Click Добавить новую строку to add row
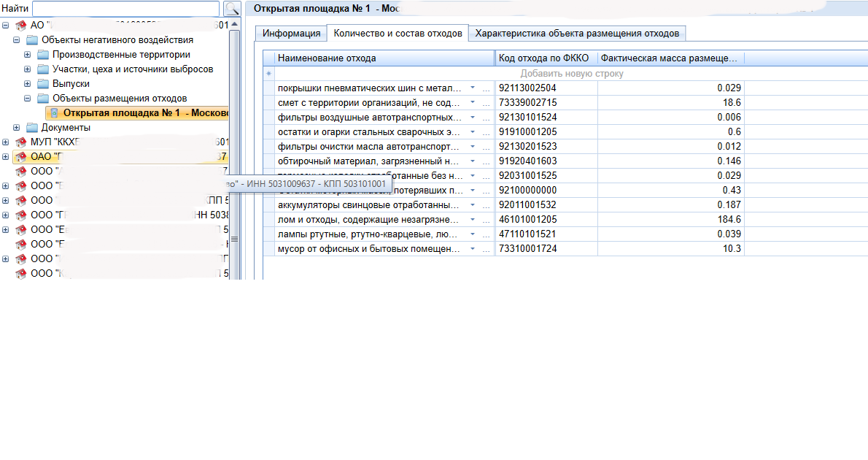 tap(571, 74)
